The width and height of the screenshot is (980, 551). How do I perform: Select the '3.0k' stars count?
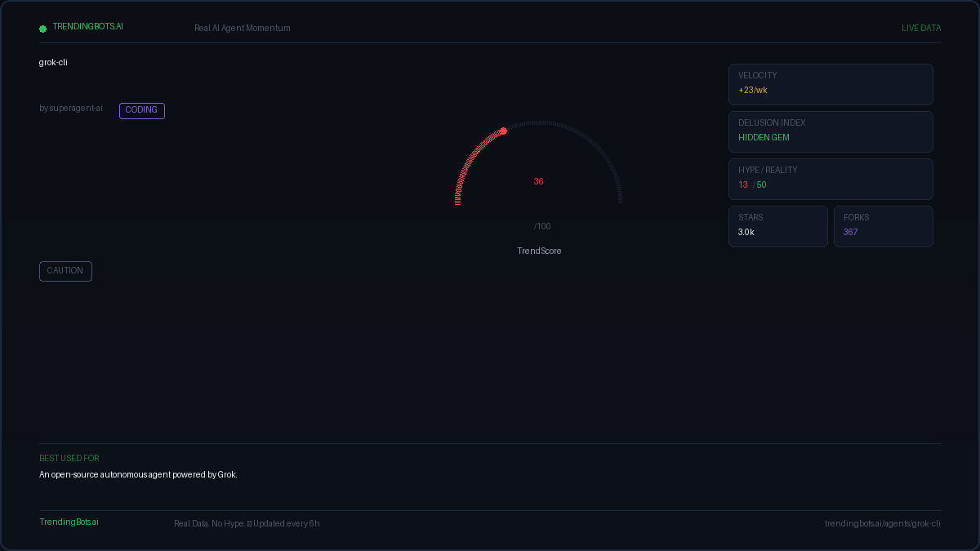click(x=746, y=233)
